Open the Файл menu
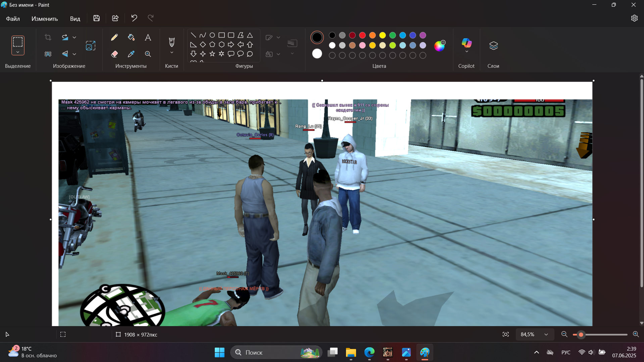This screenshot has width=644, height=362. pos(13,18)
